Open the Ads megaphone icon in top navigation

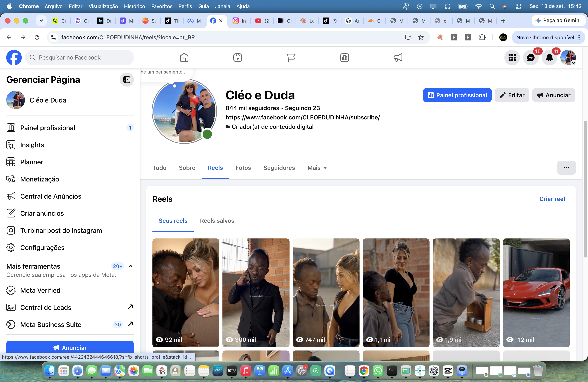398,58
